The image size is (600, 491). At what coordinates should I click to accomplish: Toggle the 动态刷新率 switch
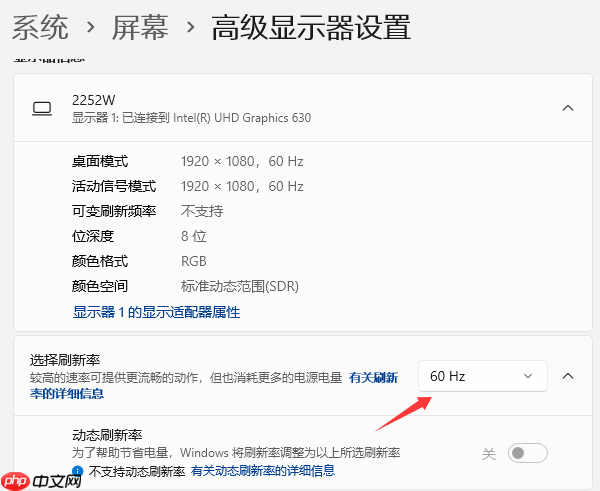click(528, 453)
